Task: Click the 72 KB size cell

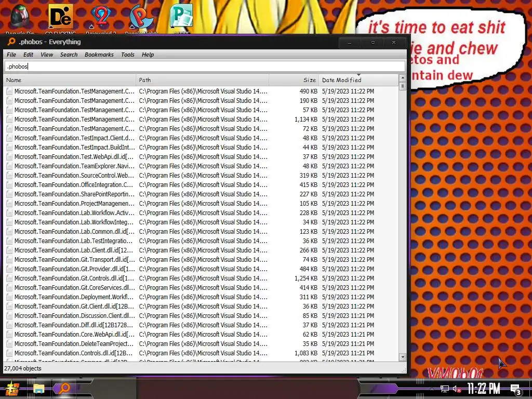Action: coord(310,129)
